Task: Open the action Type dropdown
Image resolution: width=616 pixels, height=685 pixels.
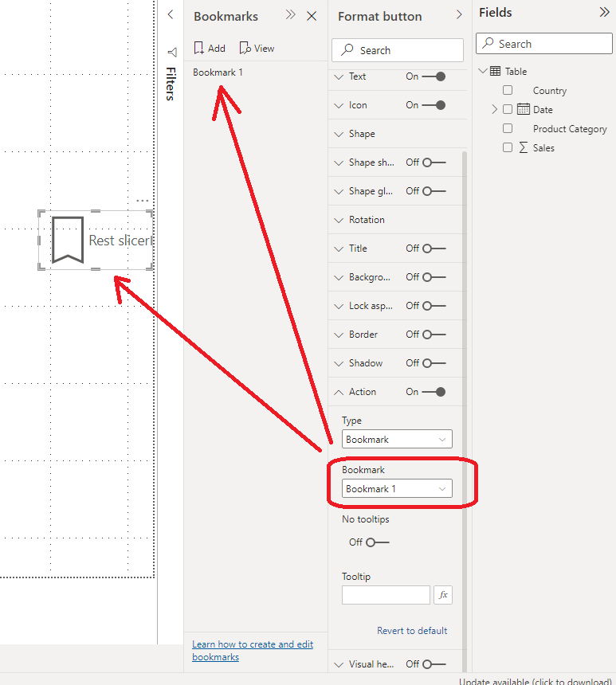Action: (x=397, y=439)
